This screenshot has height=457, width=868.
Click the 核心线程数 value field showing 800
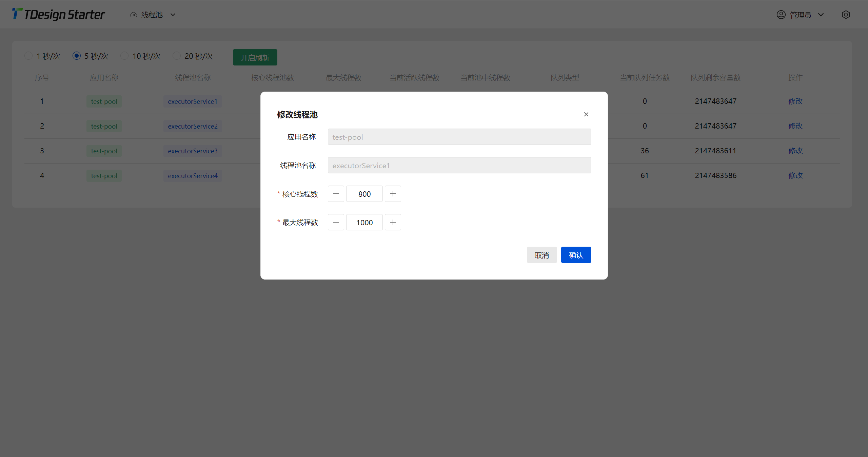[364, 194]
